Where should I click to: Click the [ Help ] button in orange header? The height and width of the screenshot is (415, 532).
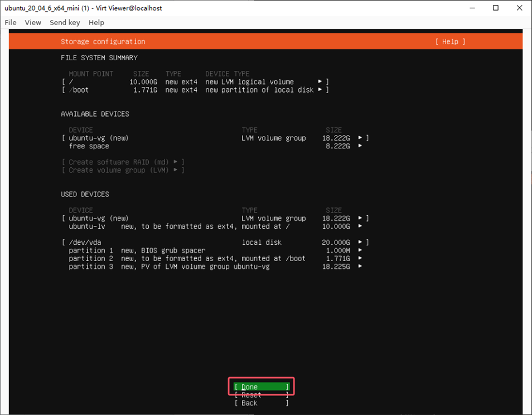pyautogui.click(x=450, y=41)
